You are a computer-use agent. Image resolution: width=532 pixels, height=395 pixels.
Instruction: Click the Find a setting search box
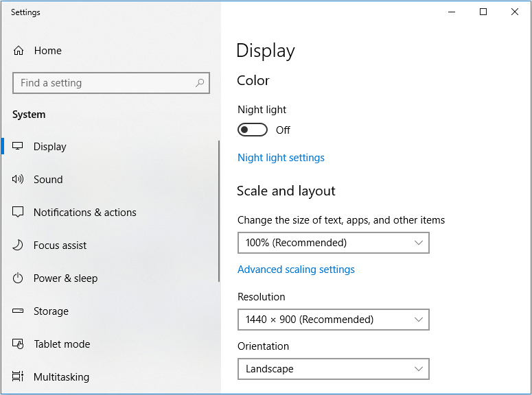103,83
